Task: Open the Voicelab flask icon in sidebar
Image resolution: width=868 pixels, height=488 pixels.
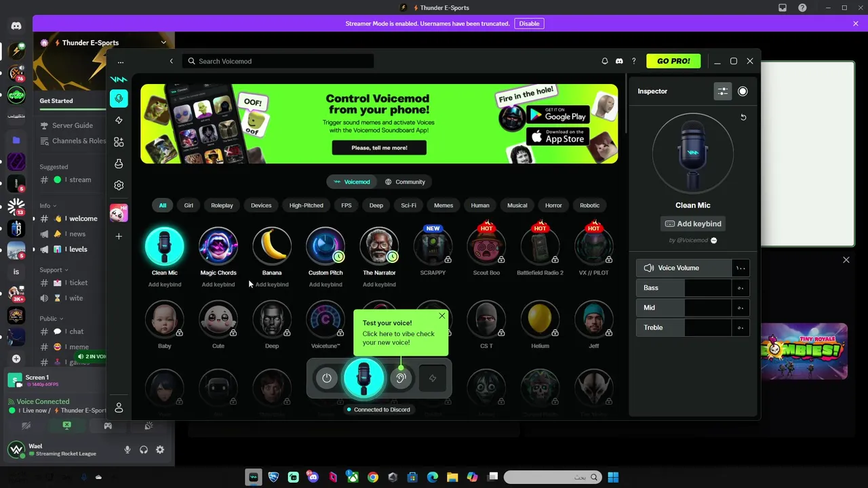Action: click(x=119, y=163)
